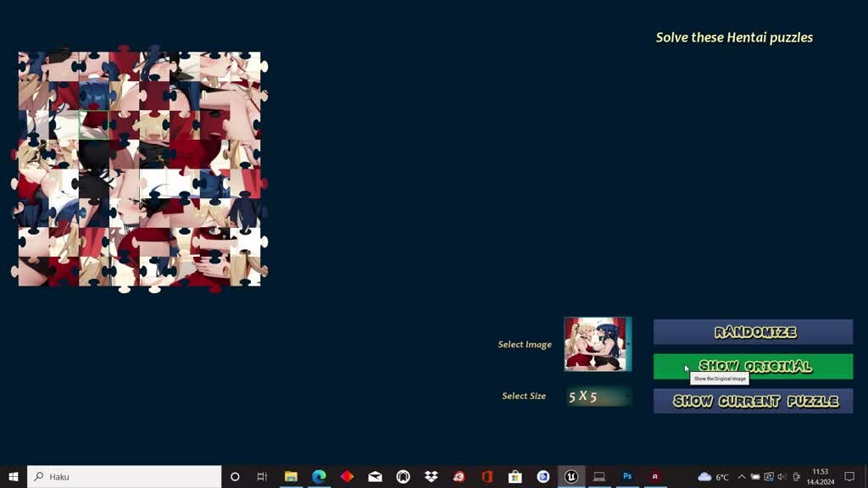868x488 pixels.
Task: Open Dropbox from the taskbar
Action: (431, 477)
